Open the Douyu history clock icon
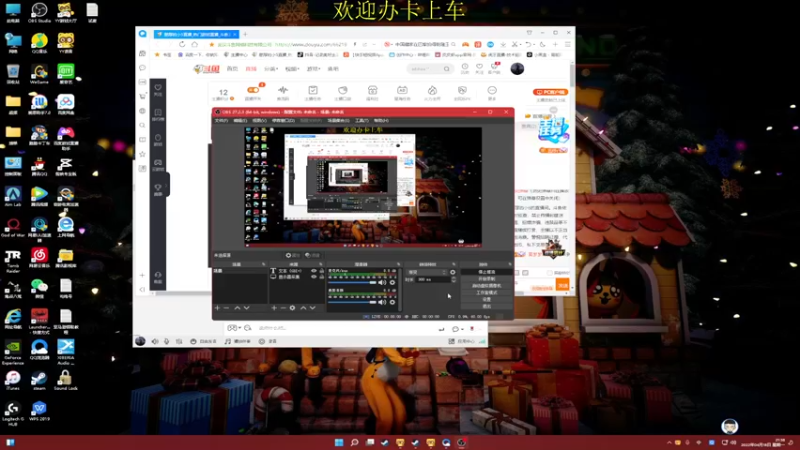The width and height of the screenshot is (800, 450). [x=465, y=67]
